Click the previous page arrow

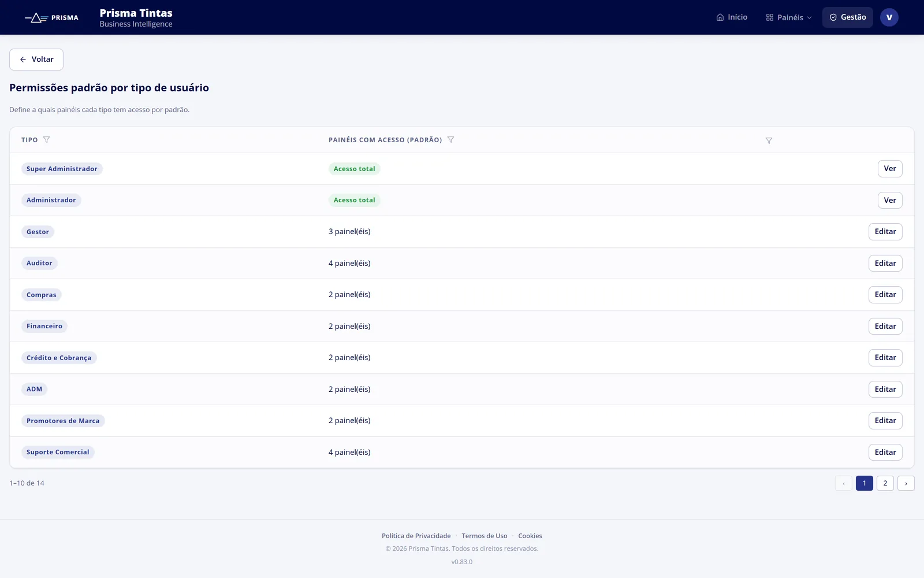point(843,483)
